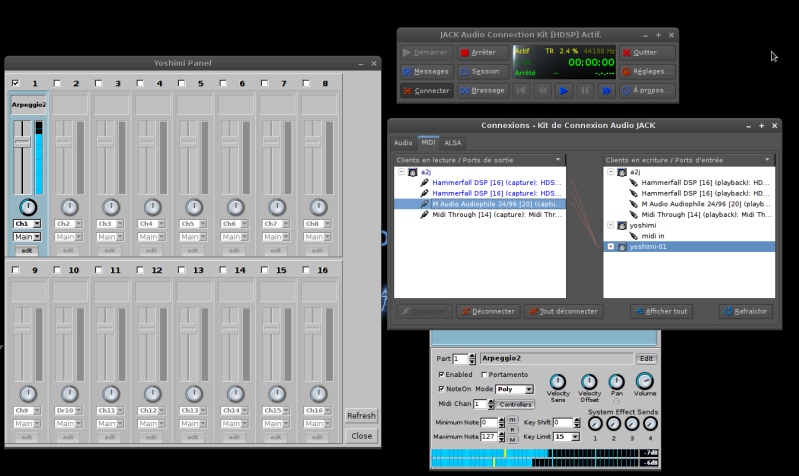
Task: Open the Mode Poly dropdown
Action: (x=514, y=389)
